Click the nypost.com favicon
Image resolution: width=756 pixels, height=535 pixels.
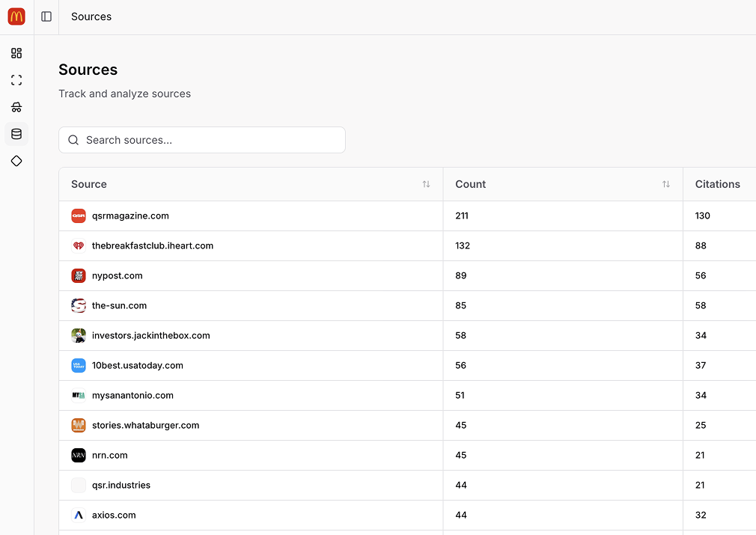79,275
